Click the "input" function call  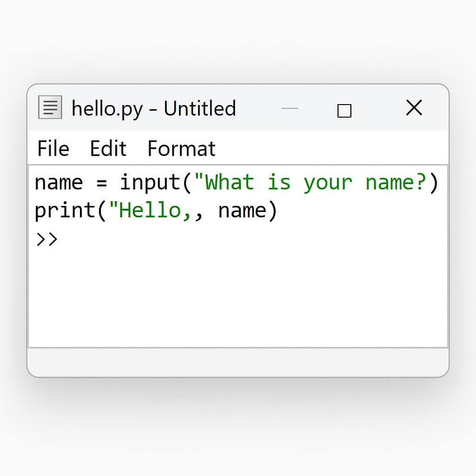tap(151, 182)
